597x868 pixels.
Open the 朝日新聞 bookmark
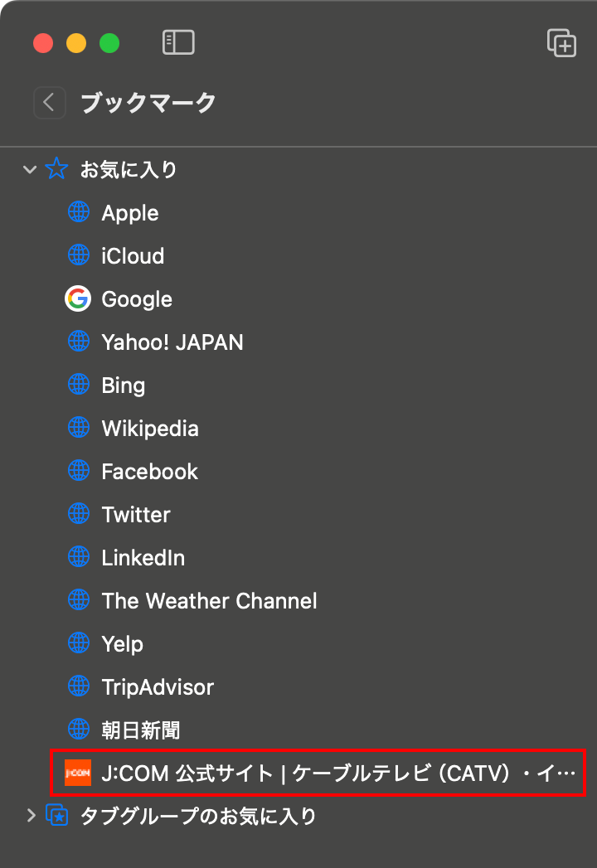click(x=141, y=730)
